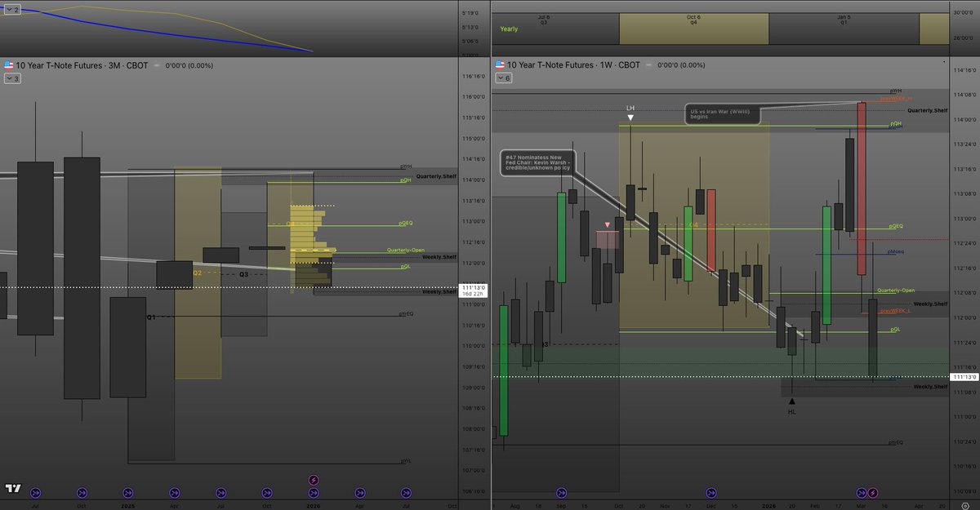Select the LH down-arrow marker on 1W chart
Viewport: 980px width, 510px height.
(630, 118)
